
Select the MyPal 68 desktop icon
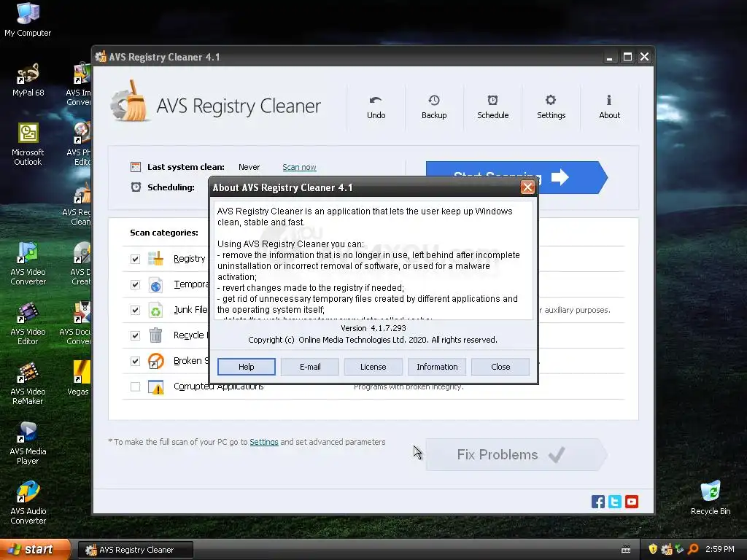[28, 79]
